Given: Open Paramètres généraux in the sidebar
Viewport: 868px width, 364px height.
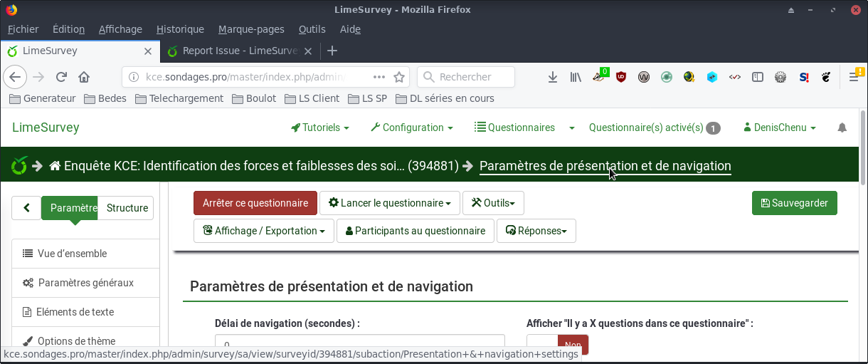Looking at the screenshot, I should [x=85, y=283].
